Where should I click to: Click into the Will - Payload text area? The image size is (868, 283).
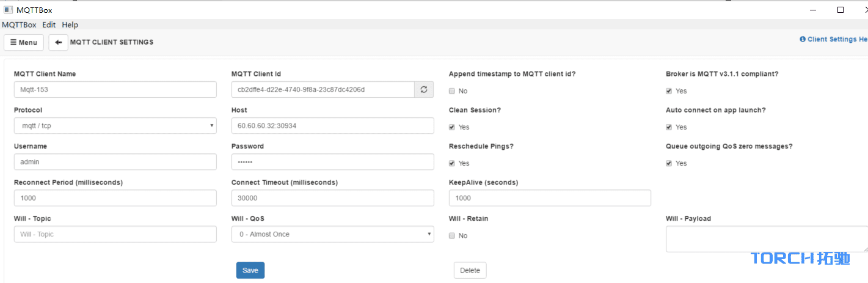point(767,239)
